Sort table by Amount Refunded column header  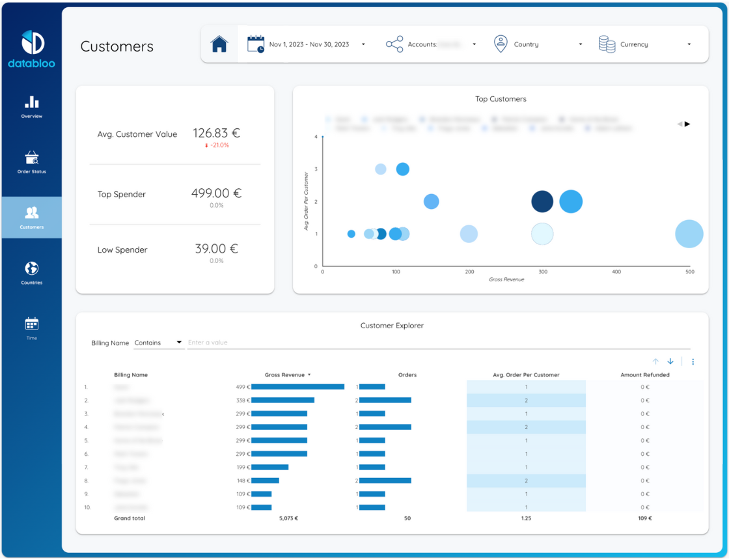(x=644, y=375)
